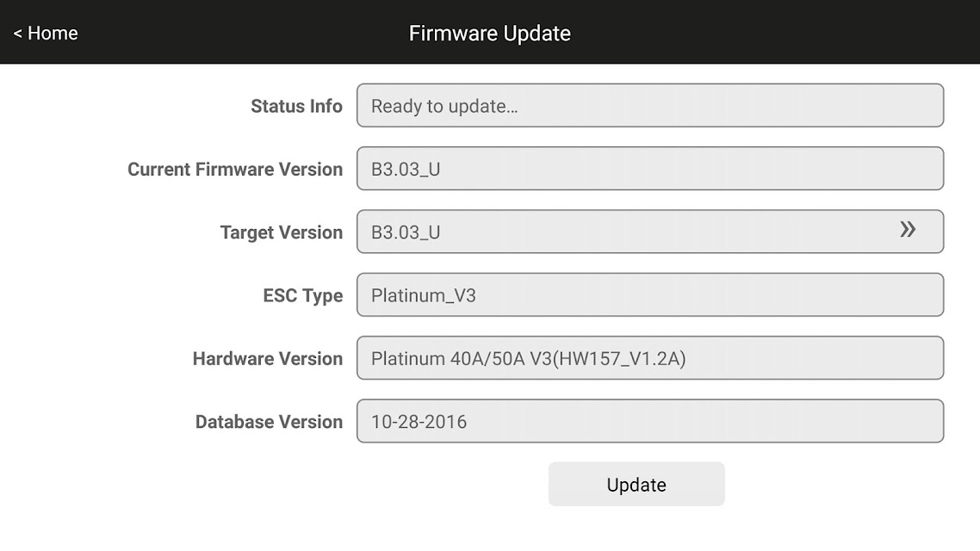The image size is (980, 551).
Task: Click the 10-28-2016 date text
Action: click(x=419, y=422)
